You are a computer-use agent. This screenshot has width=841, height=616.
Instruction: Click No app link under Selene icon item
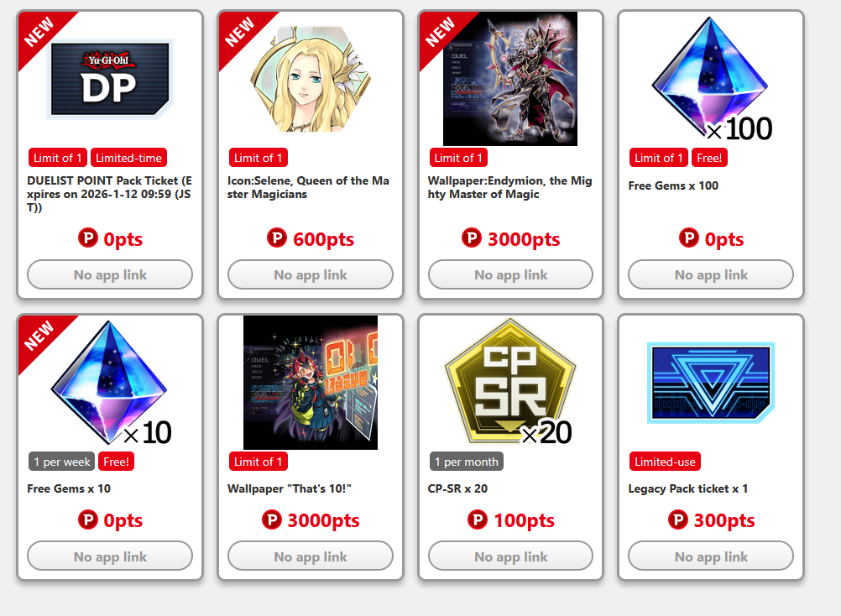311,274
